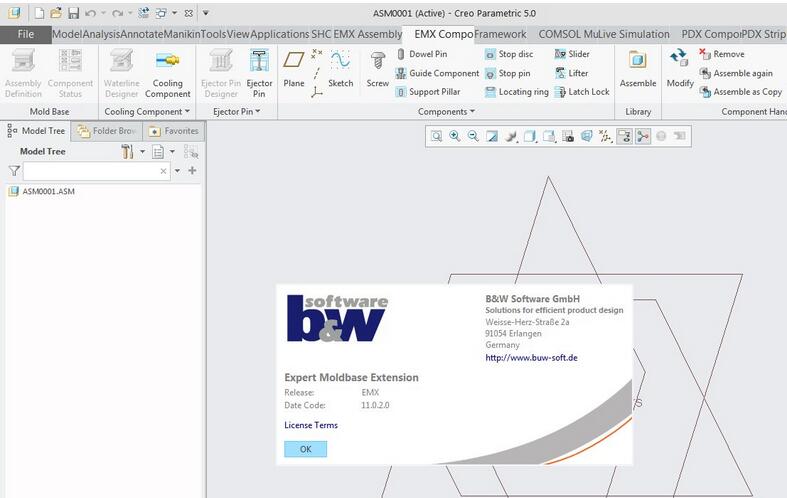Switch to Favorites tab
Screen dimensions: 787x498
point(174,131)
